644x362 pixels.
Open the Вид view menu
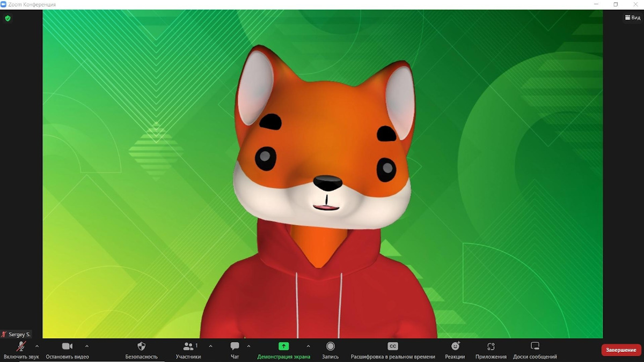click(x=632, y=18)
